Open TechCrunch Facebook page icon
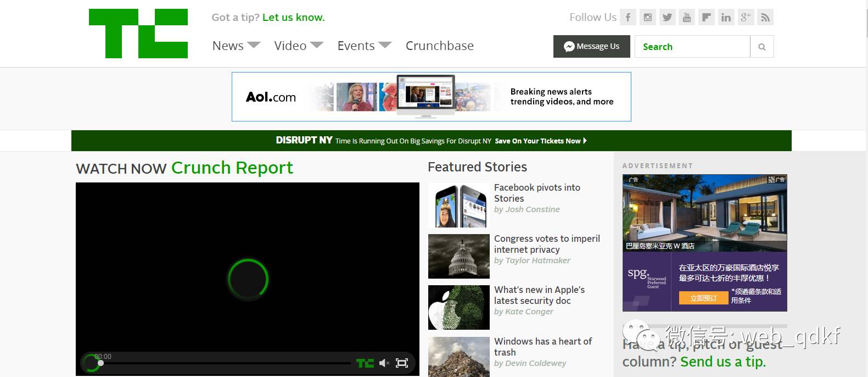 click(x=628, y=17)
